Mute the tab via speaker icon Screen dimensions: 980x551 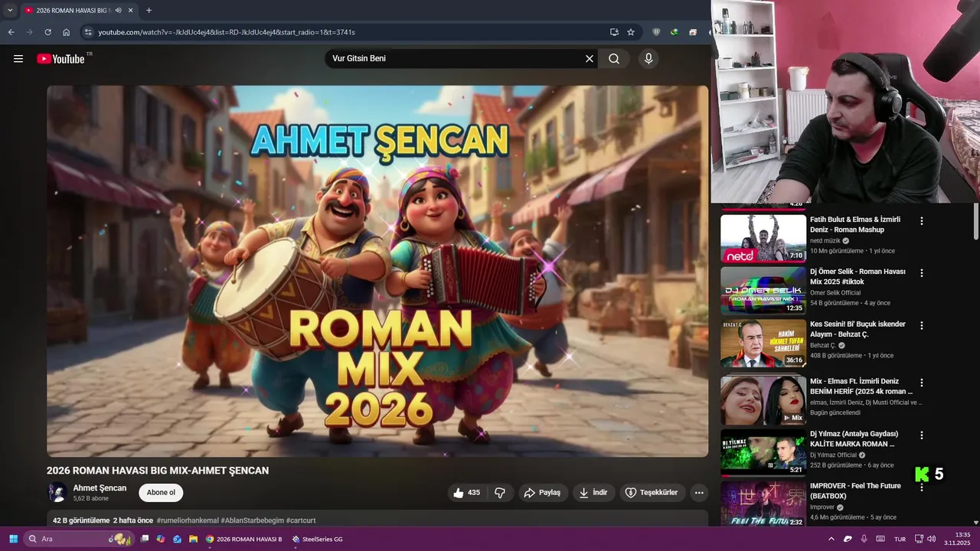click(x=119, y=11)
